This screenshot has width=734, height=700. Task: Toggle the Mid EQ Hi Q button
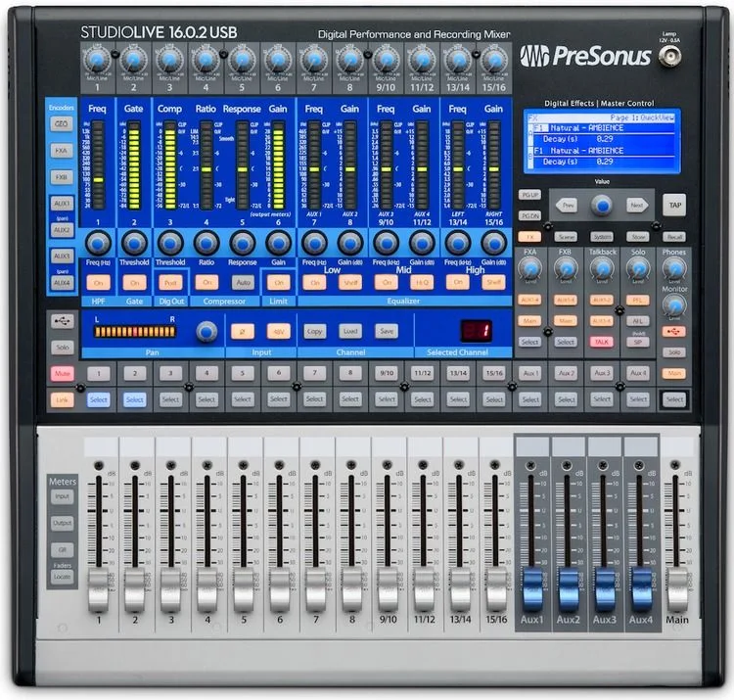422,282
